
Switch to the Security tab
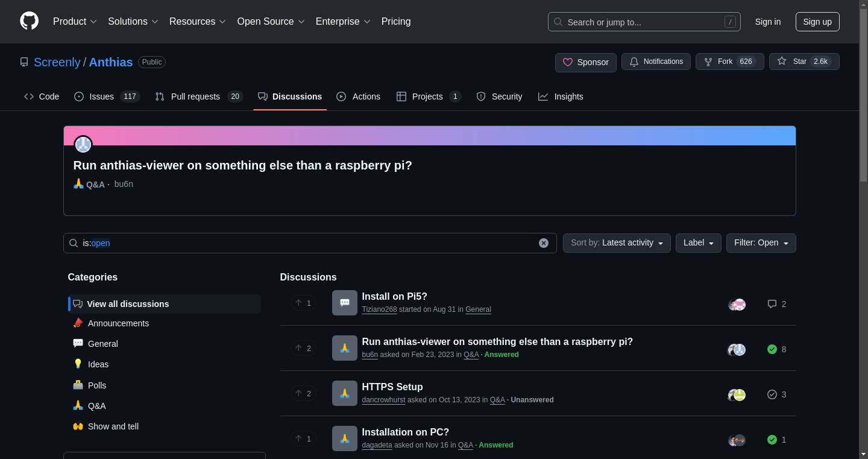pos(499,97)
